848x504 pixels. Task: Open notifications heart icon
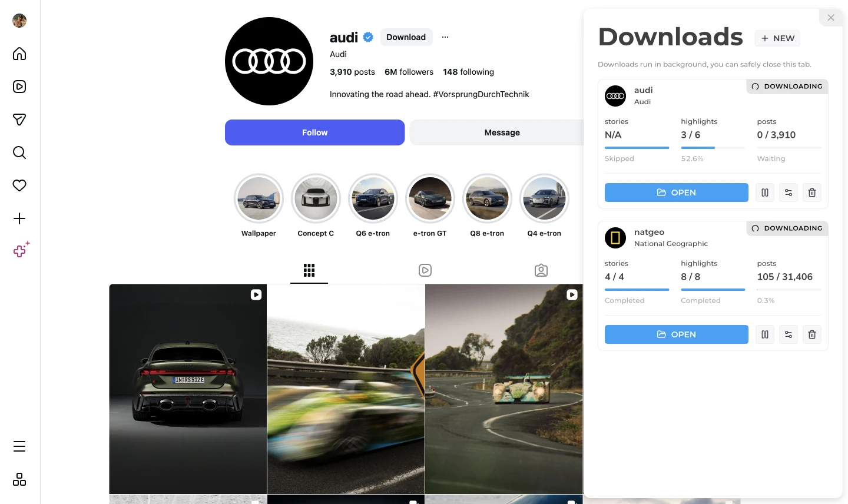pyautogui.click(x=19, y=185)
